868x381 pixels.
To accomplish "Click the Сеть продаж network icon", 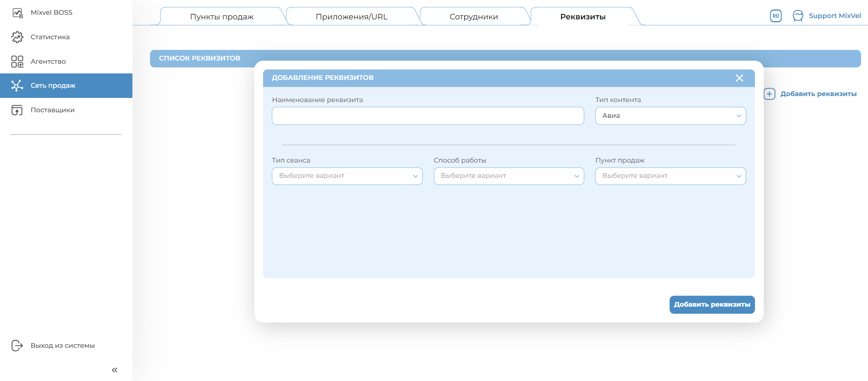I will coord(18,85).
